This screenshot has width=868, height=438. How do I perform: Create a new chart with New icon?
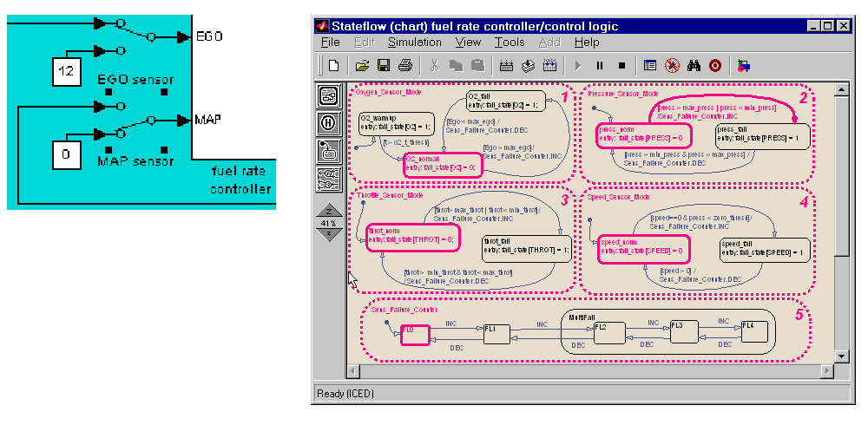point(333,66)
